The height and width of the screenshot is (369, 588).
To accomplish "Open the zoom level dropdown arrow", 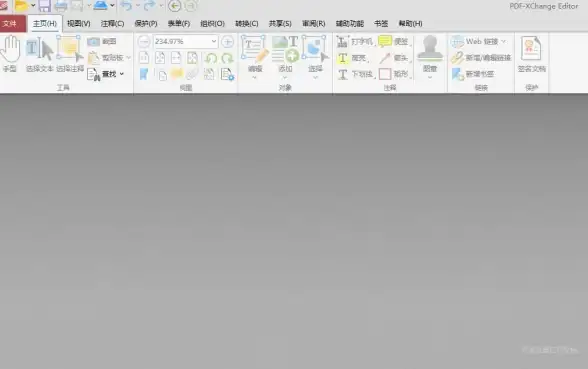I will tap(213, 42).
